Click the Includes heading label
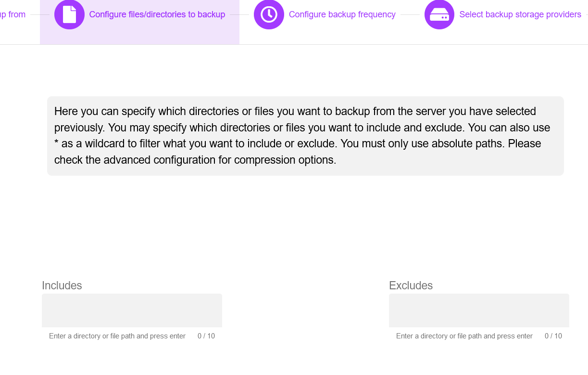The width and height of the screenshot is (588, 375). click(62, 285)
